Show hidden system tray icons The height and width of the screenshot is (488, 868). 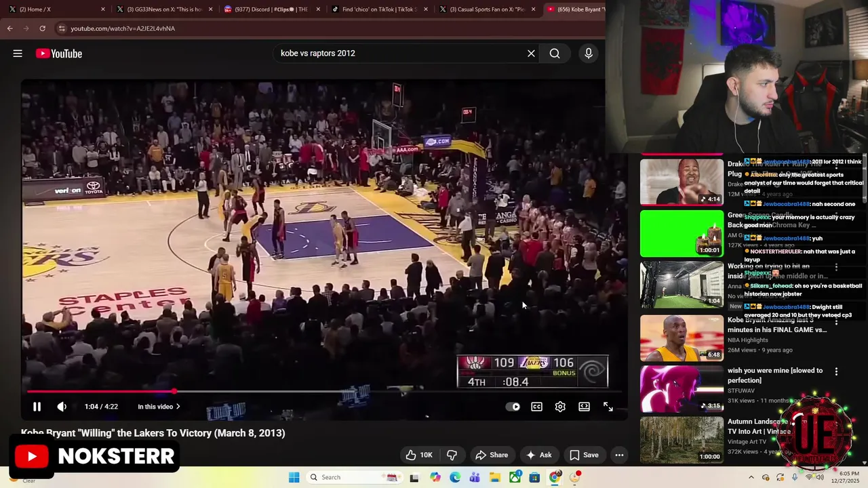(751, 477)
